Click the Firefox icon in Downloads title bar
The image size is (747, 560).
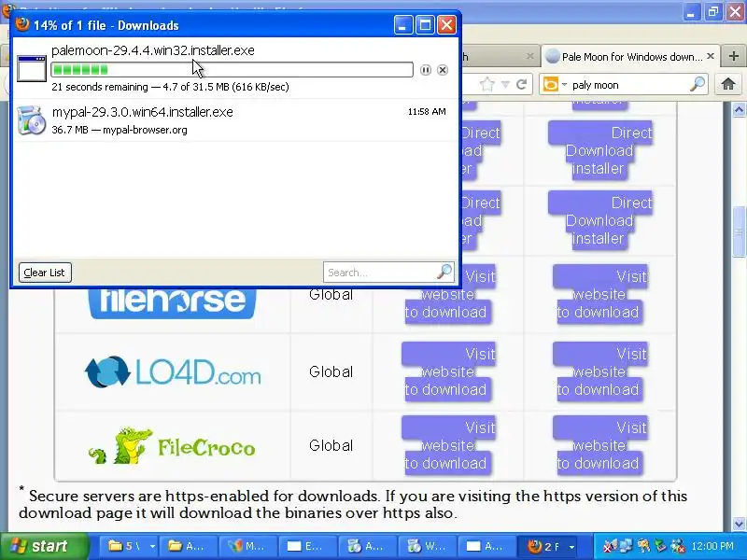point(21,24)
